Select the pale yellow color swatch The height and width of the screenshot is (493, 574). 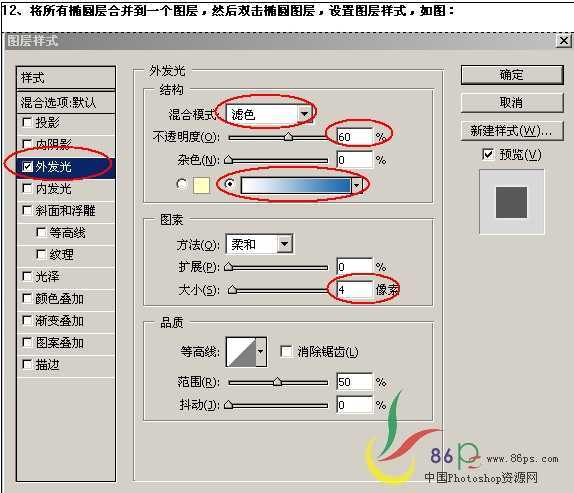pyautogui.click(x=201, y=185)
